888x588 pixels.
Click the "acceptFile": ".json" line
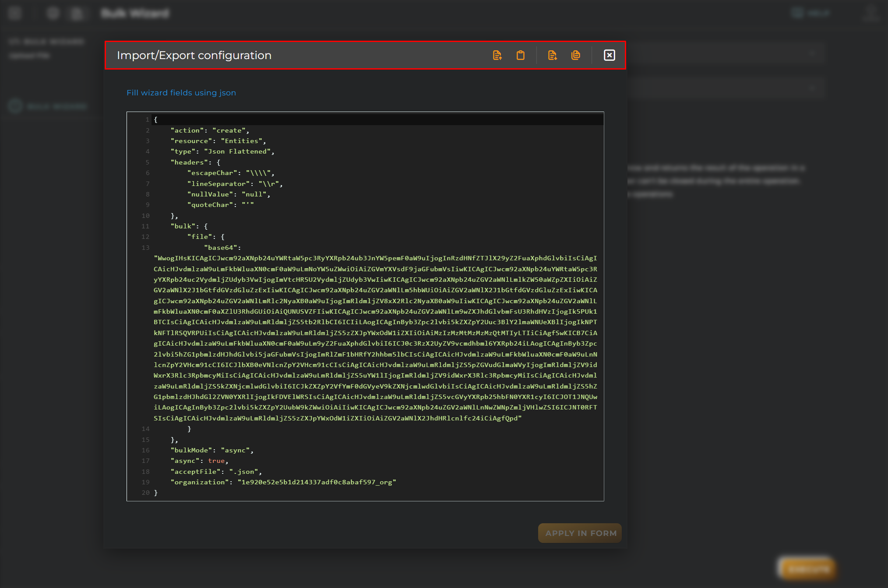(216, 472)
